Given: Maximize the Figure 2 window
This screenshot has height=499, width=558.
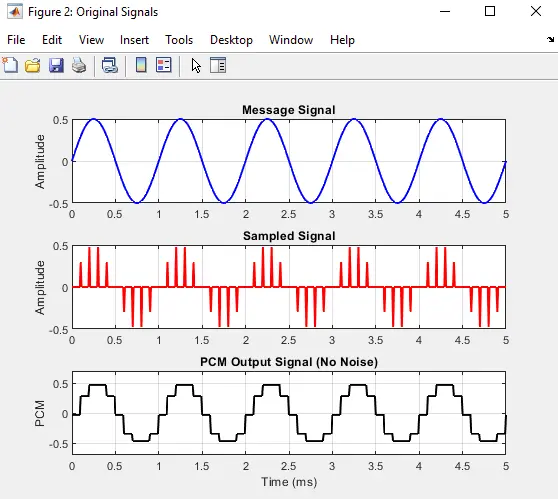Looking at the screenshot, I should [x=490, y=11].
